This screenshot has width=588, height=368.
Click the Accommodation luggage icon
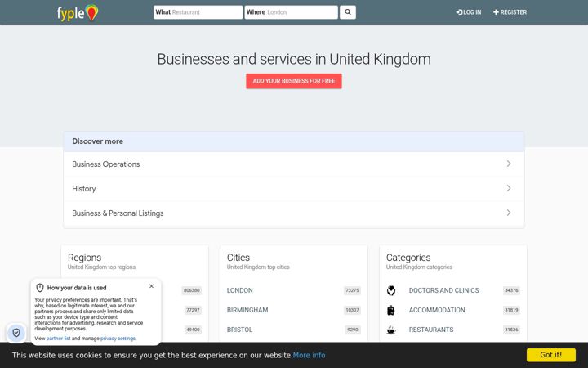click(390, 310)
